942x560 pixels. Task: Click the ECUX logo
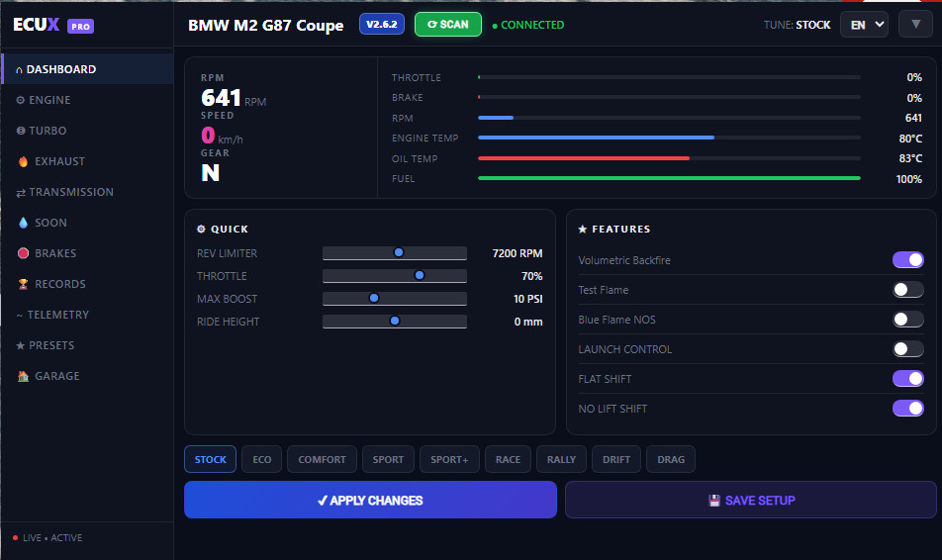click(x=36, y=25)
